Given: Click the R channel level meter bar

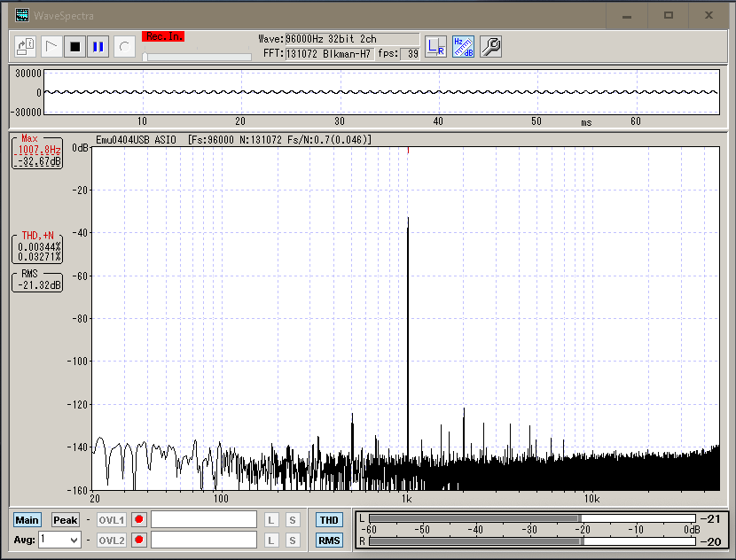Looking at the screenshot, I should point(532,541).
